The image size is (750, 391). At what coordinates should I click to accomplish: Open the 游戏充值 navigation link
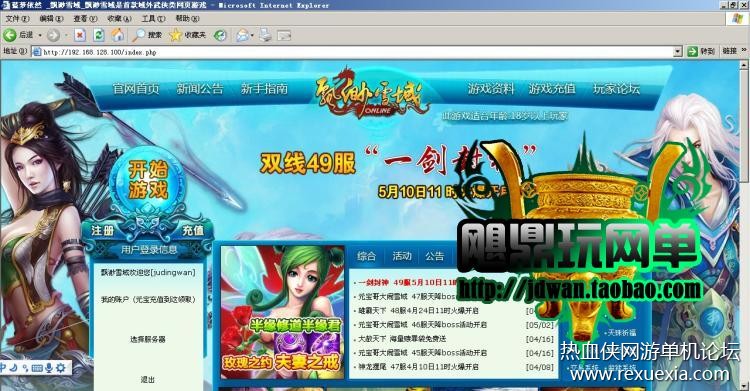point(552,89)
